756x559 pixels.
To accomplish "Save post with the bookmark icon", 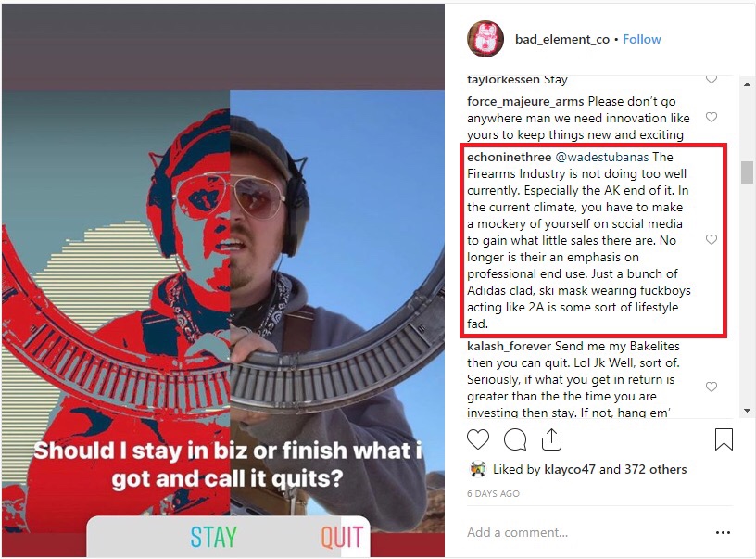I will click(724, 438).
